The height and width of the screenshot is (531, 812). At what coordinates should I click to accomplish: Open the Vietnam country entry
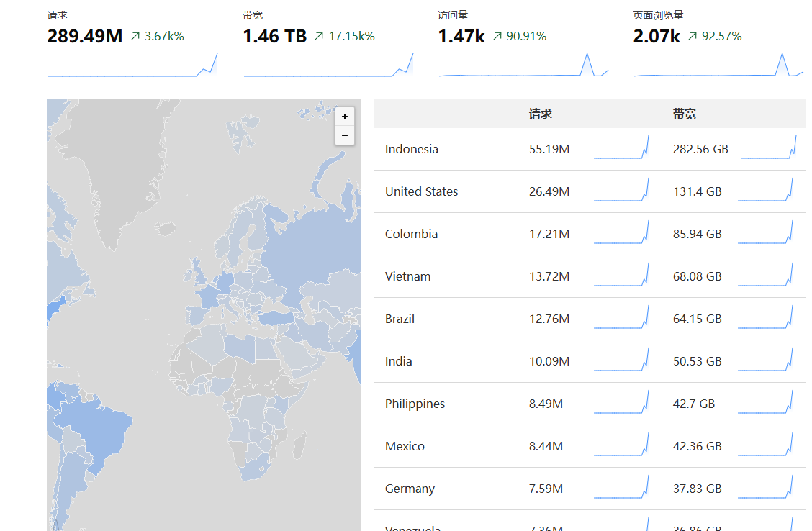point(407,276)
